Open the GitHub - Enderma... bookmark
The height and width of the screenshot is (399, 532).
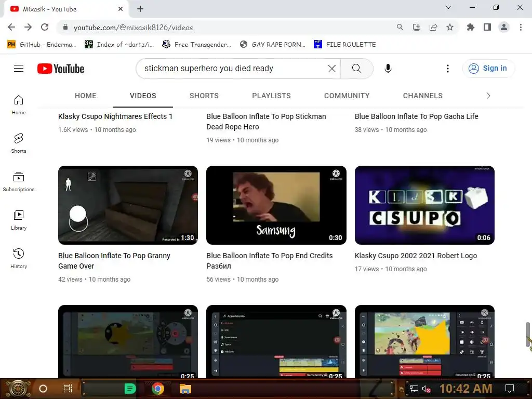pyautogui.click(x=42, y=45)
